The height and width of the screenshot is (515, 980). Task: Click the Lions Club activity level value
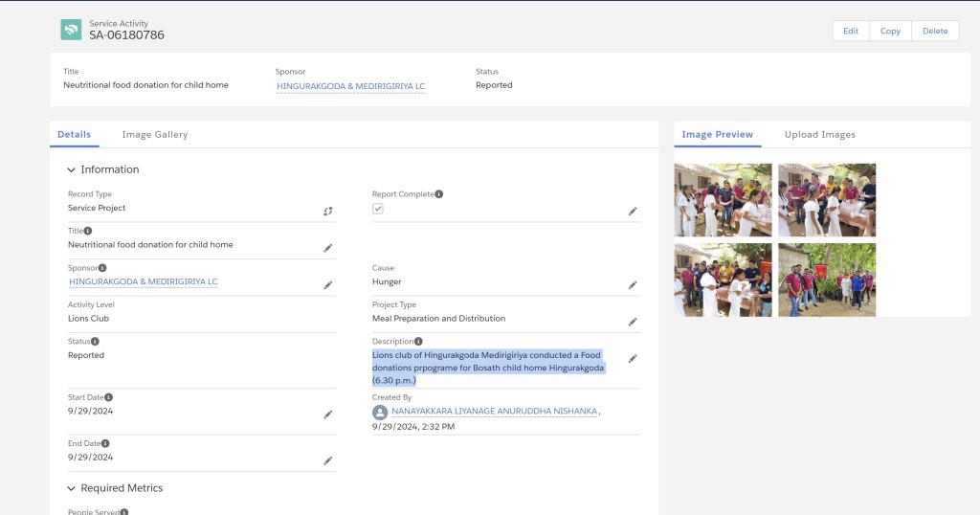pos(88,319)
